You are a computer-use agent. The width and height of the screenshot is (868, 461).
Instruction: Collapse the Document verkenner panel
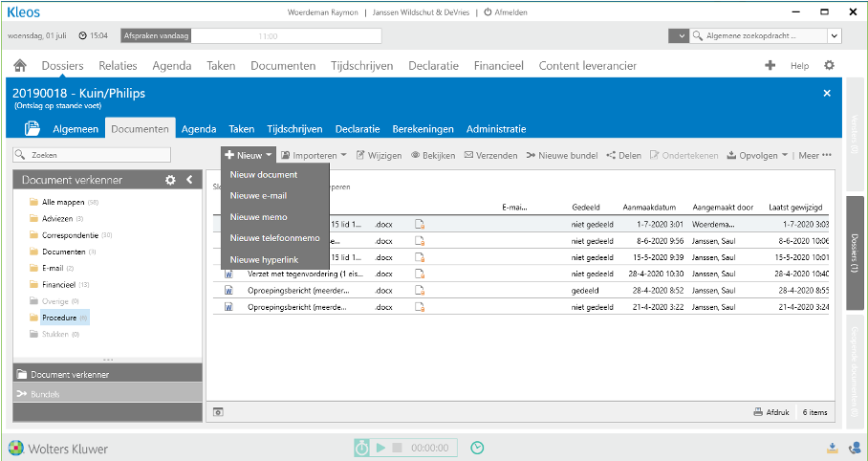[x=189, y=180]
